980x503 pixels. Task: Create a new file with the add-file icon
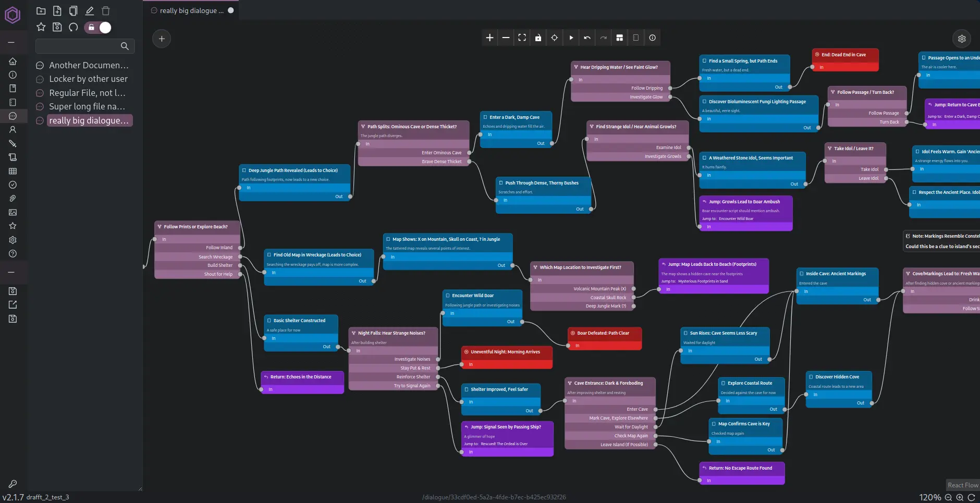57,11
